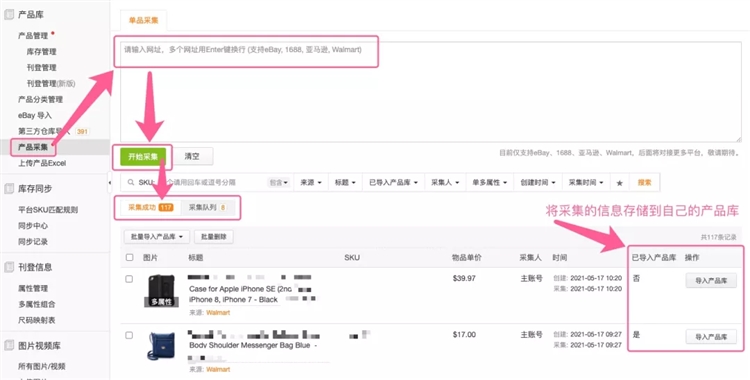Open the black iPhone case thumbnail
750x380 pixels.
[161, 291]
